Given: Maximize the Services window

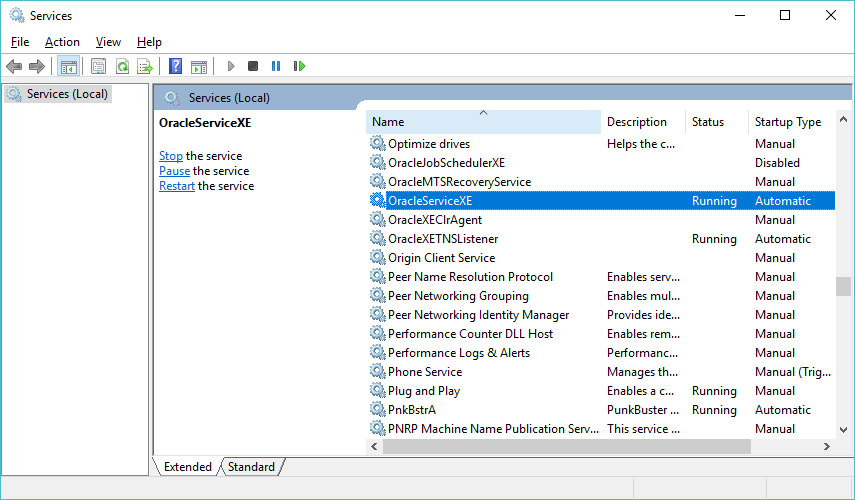Looking at the screenshot, I should [785, 15].
